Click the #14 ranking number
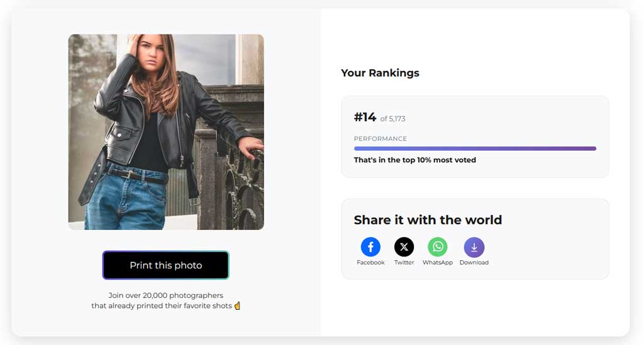This screenshot has height=345, width=644. (x=365, y=118)
